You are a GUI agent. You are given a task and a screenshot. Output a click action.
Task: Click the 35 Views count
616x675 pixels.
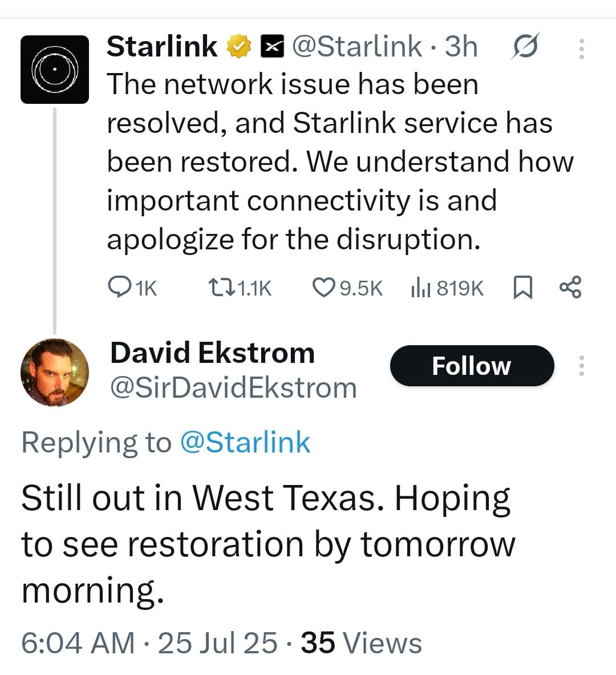(x=361, y=643)
